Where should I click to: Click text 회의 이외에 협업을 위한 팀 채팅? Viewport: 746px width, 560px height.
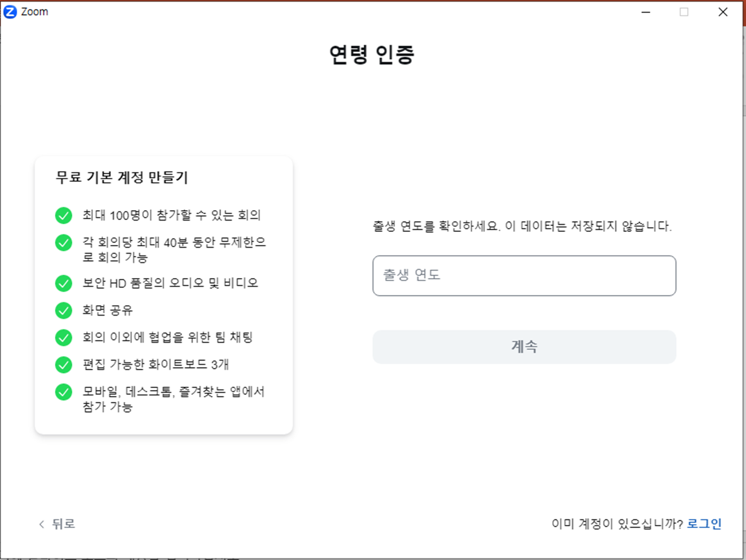(x=168, y=337)
